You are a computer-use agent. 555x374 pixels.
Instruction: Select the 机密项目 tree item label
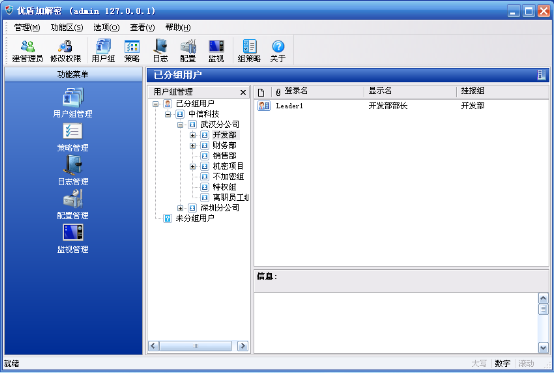coord(228,166)
